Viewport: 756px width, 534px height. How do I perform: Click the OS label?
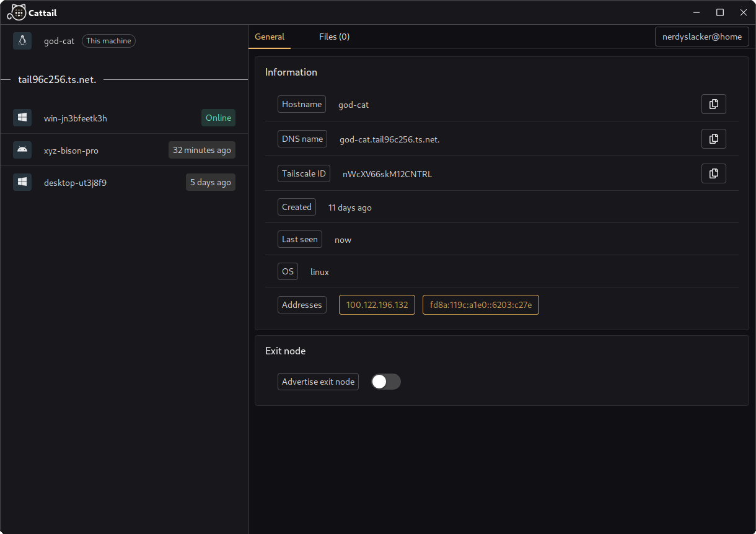(288, 271)
